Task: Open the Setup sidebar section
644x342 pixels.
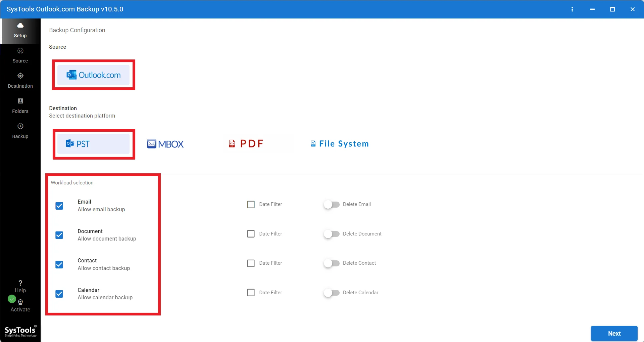Action: coord(20,31)
